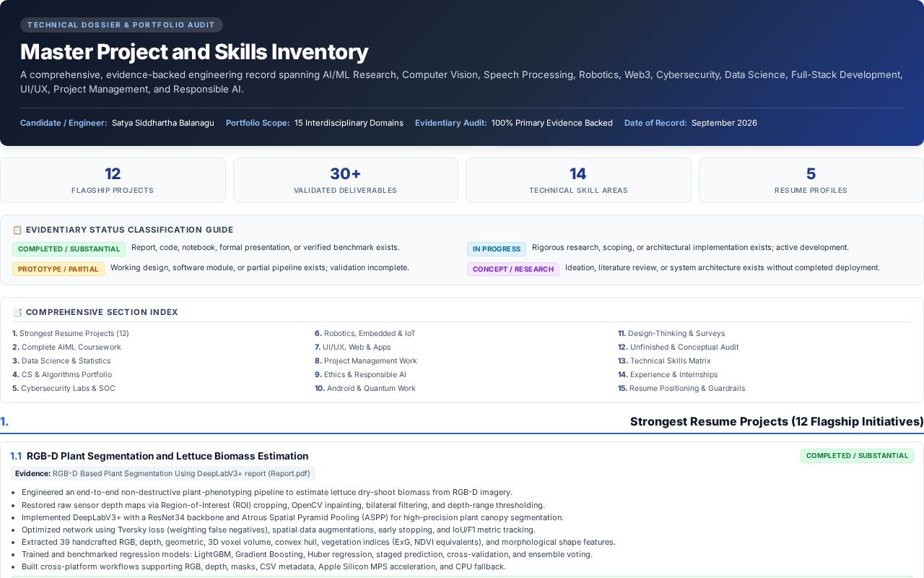Viewport: 924px width, 578px height.
Task: Click the green Completed / Substantial legend badge
Action: tap(69, 249)
